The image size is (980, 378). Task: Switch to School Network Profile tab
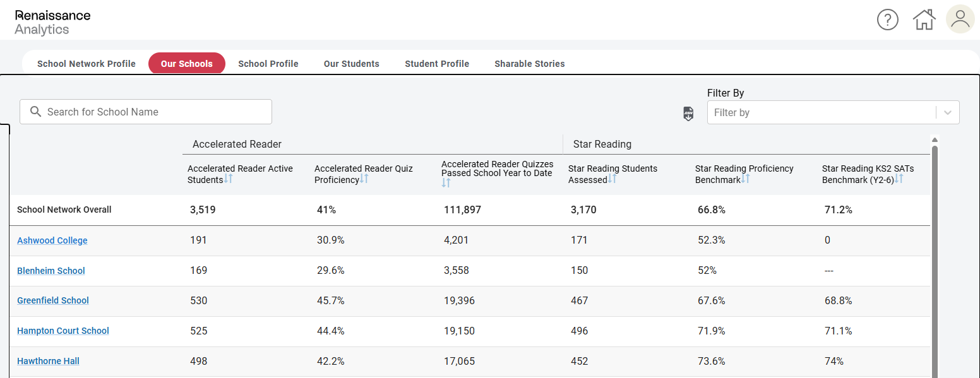pyautogui.click(x=87, y=64)
